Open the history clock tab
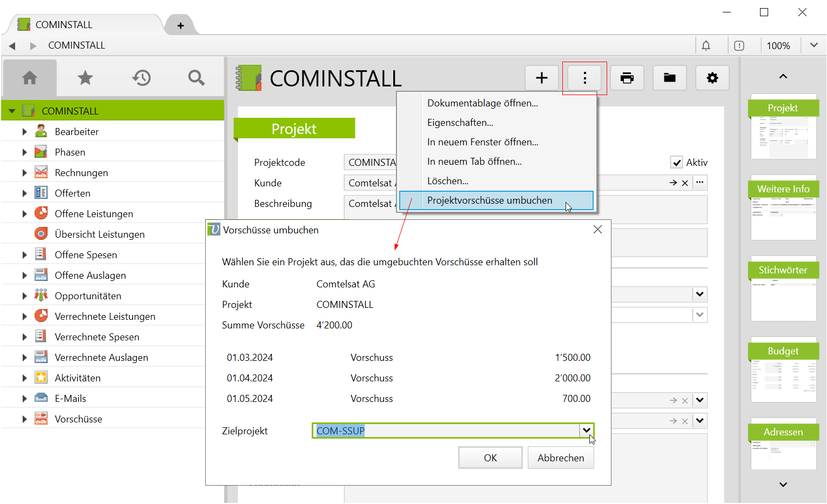Viewport: 827px width, 504px height. 142,78
